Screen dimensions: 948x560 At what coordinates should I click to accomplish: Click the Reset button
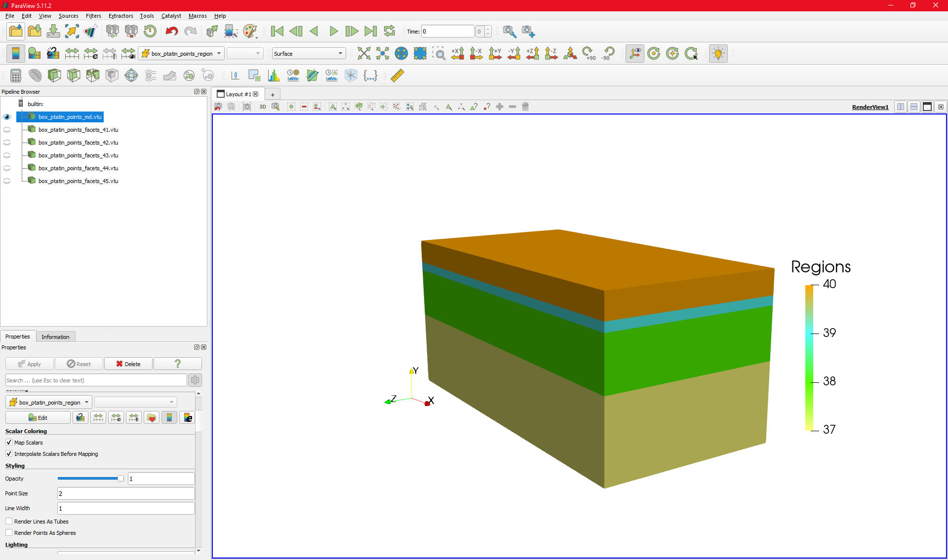79,364
